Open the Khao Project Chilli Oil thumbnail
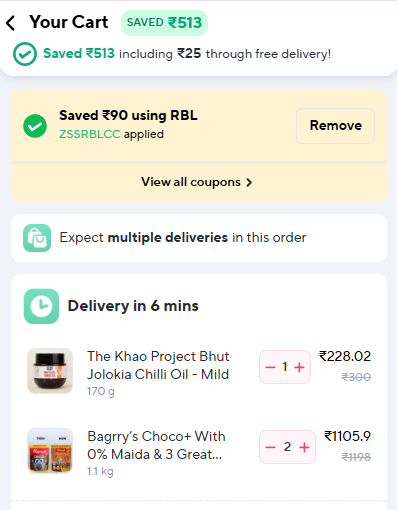Image resolution: width=397 pixels, height=510 pixels. [x=50, y=371]
